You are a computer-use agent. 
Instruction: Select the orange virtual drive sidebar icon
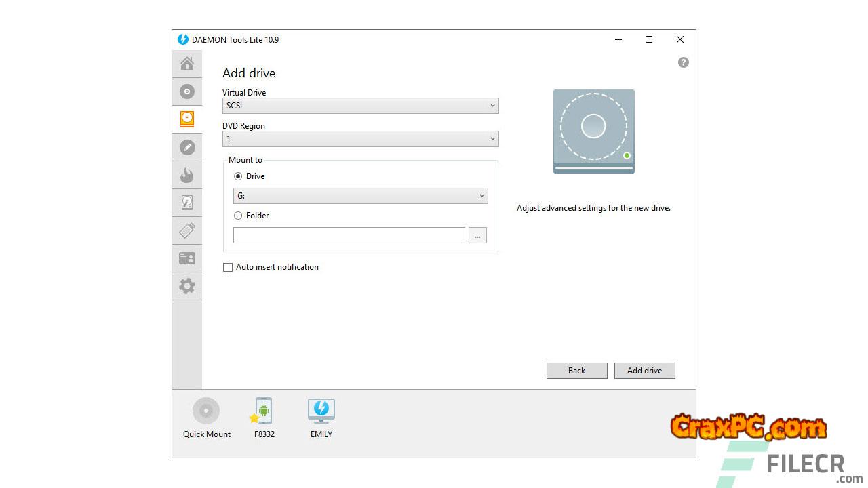[x=187, y=119]
